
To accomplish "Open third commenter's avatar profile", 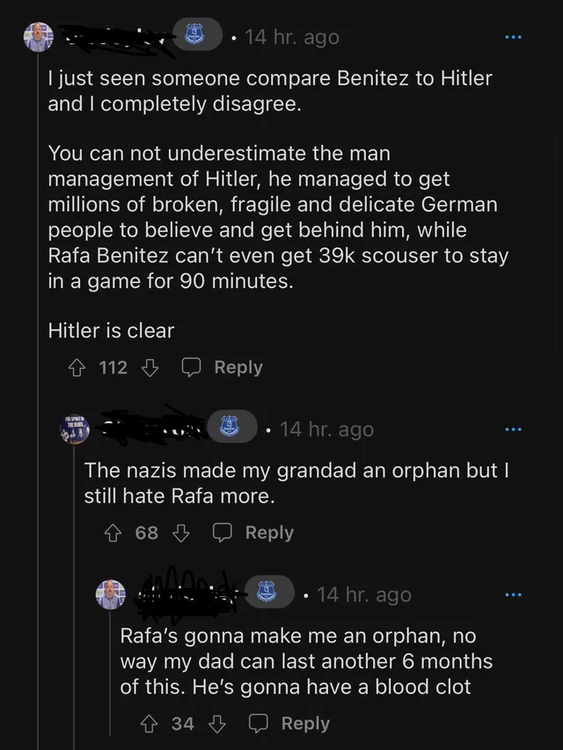I will pyautogui.click(x=111, y=595).
